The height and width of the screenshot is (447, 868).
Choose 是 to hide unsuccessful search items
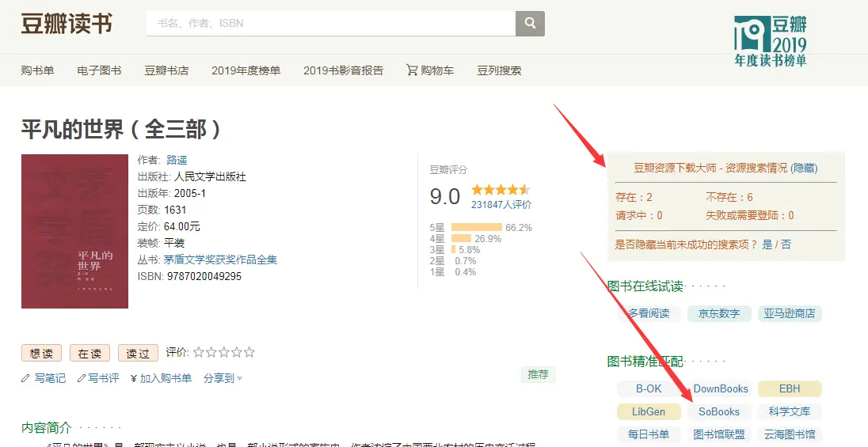(767, 244)
